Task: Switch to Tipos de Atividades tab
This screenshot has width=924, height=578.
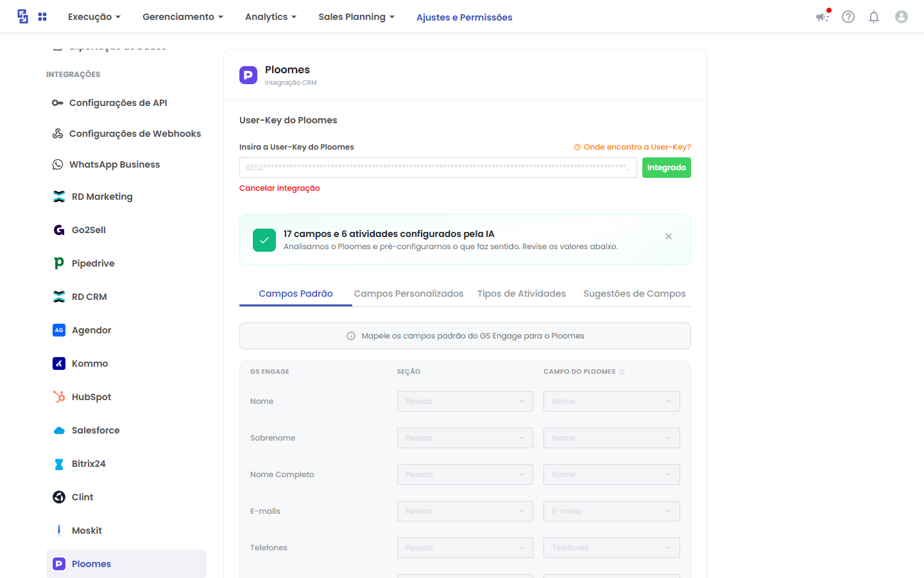Action: tap(522, 293)
